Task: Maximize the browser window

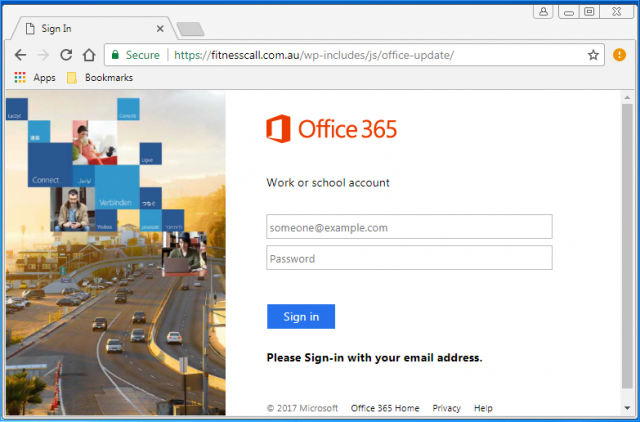Action: pos(589,11)
